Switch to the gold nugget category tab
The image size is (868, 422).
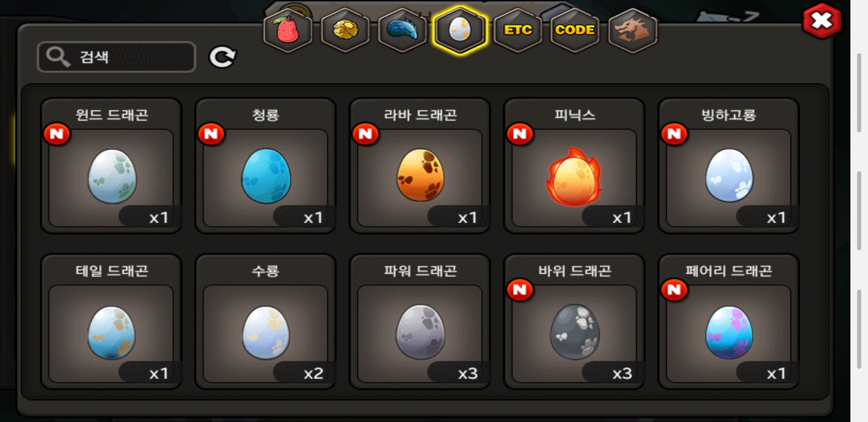click(x=345, y=30)
